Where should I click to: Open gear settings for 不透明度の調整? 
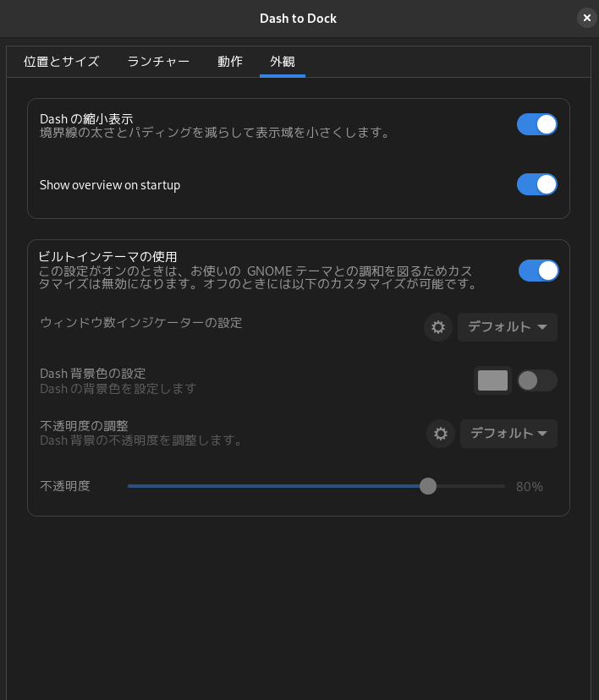click(441, 434)
